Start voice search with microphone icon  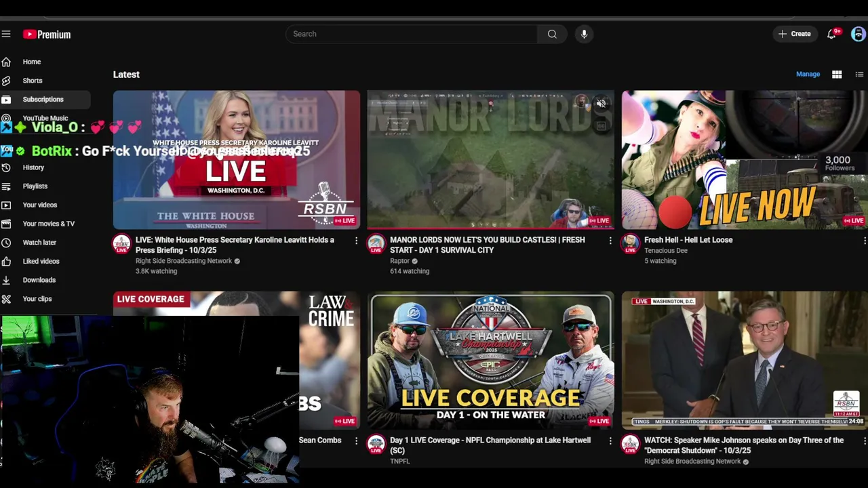[584, 34]
